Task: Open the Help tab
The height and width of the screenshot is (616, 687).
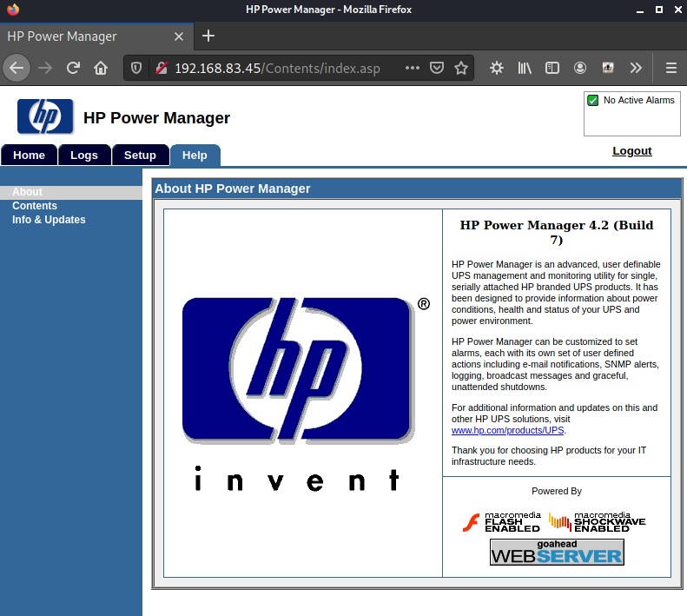Action: [x=195, y=156]
